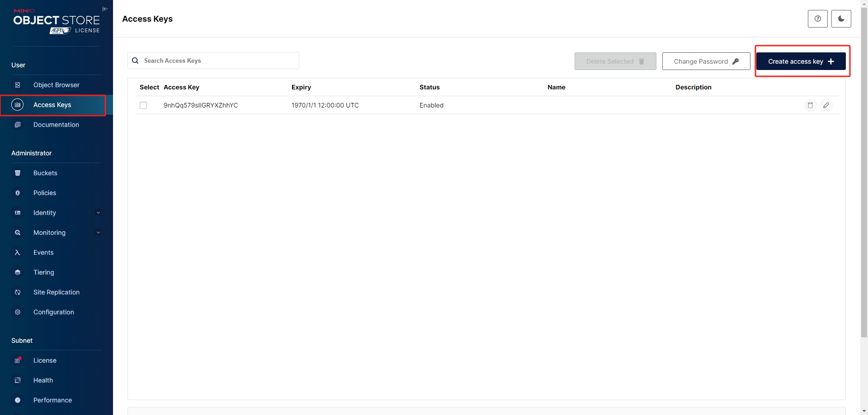Screen dimensions: 868x415
Task: Click the Buckets sidebar icon
Action: 18,173
